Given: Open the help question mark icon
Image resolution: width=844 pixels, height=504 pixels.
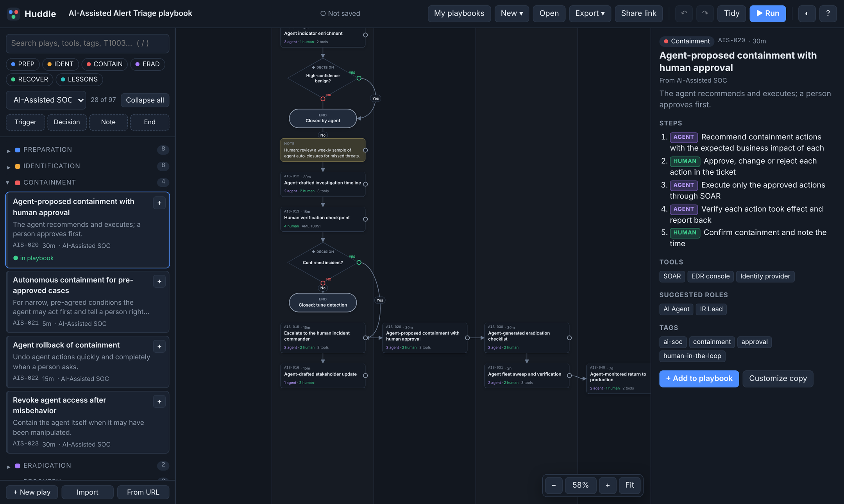Looking at the screenshot, I should (828, 13).
